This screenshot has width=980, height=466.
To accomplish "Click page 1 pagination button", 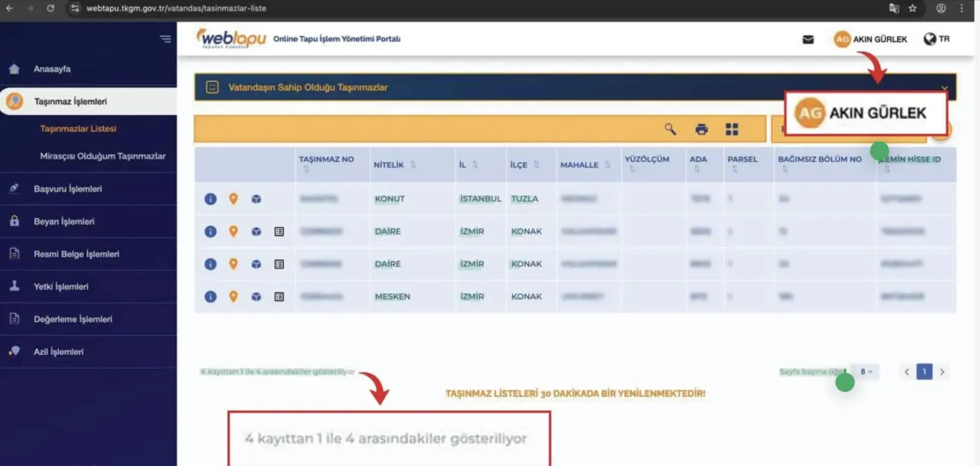I will click(x=924, y=372).
